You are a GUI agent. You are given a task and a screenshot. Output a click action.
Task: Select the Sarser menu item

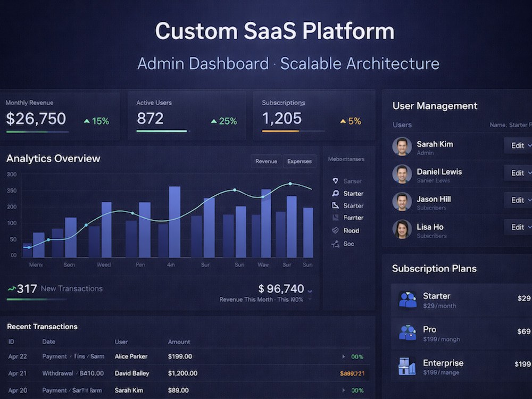[x=347, y=181]
